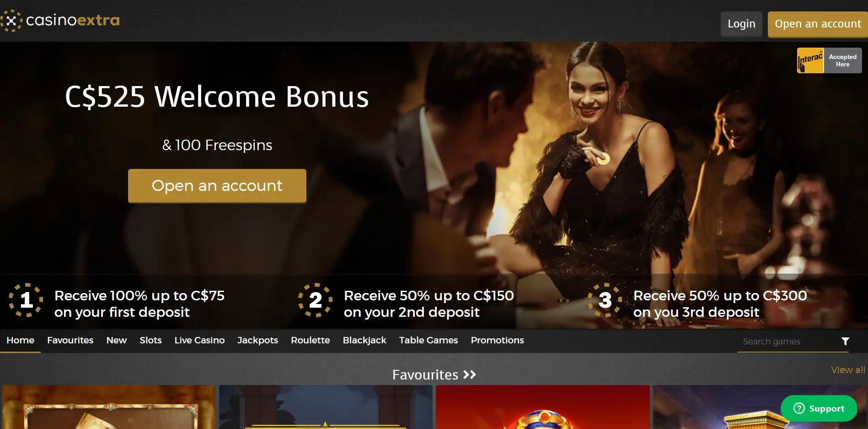Go to the Promotions tab
This screenshot has height=429, width=868.
497,341
